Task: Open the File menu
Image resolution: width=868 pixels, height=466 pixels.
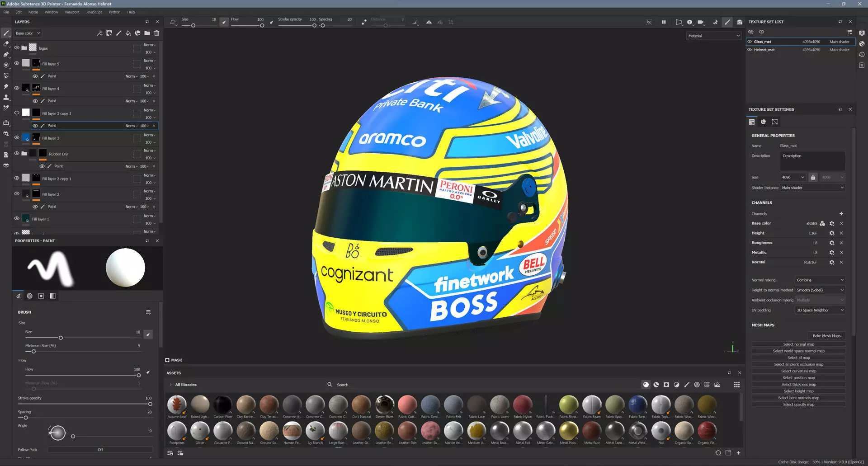Action: point(6,12)
